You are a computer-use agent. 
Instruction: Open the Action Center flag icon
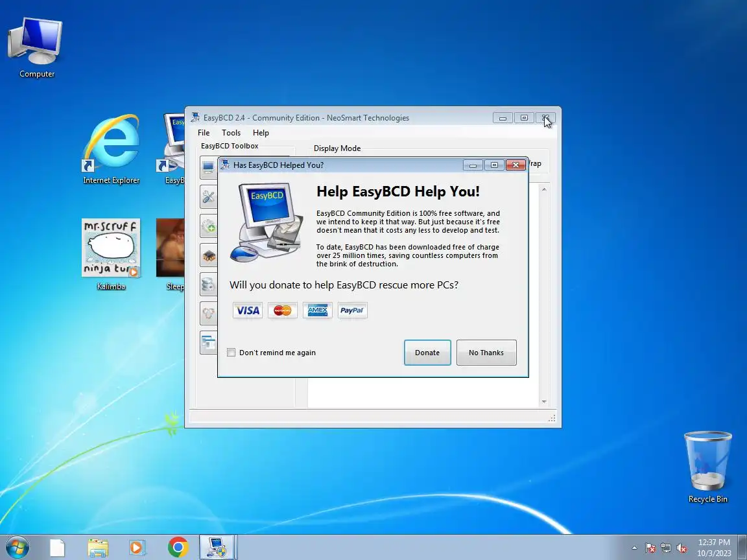point(650,548)
